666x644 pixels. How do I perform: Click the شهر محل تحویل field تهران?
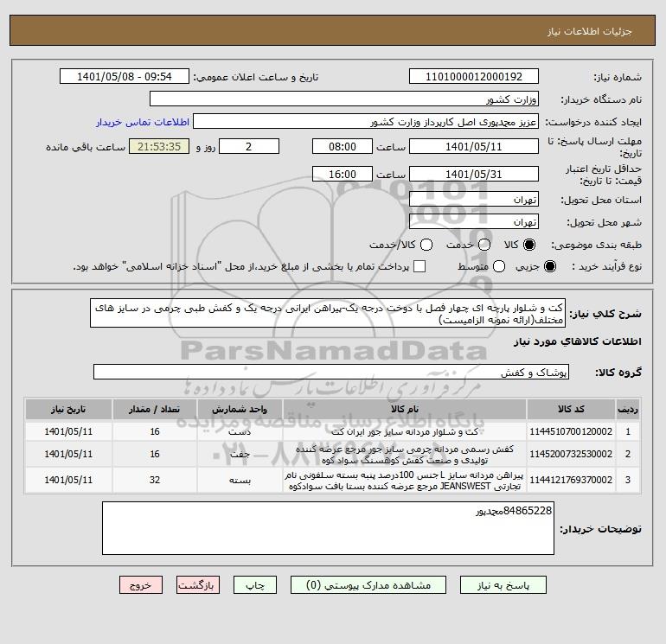click(474, 221)
